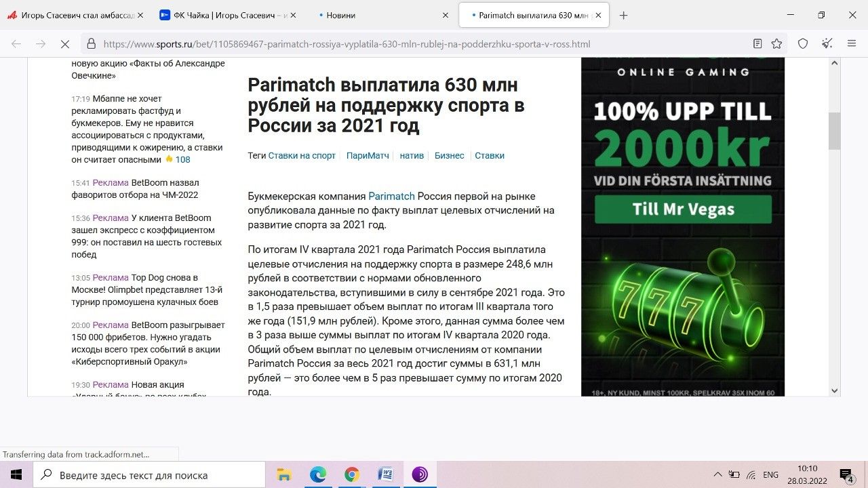Open the 108 comments link
The height and width of the screenshot is (488, 868).
182,159
